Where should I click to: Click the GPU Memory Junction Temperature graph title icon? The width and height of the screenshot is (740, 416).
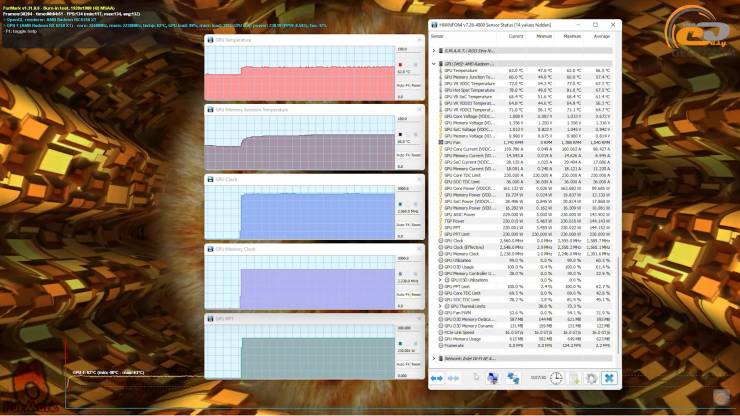tap(210, 110)
